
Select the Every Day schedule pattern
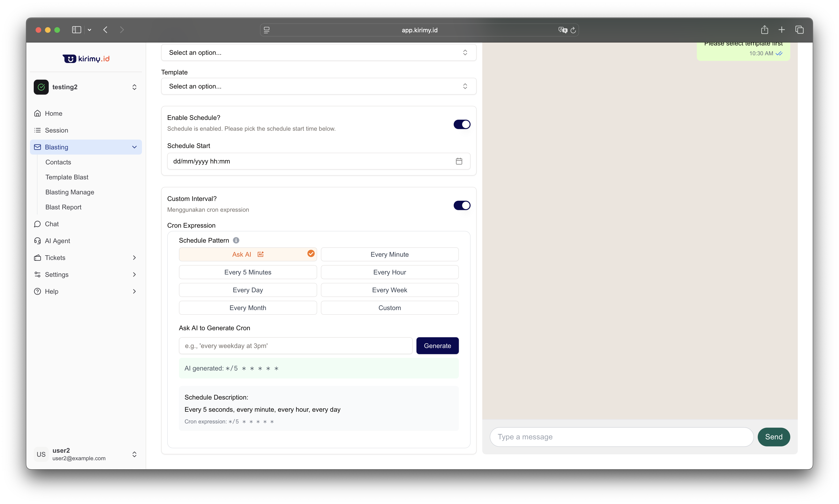point(248,290)
